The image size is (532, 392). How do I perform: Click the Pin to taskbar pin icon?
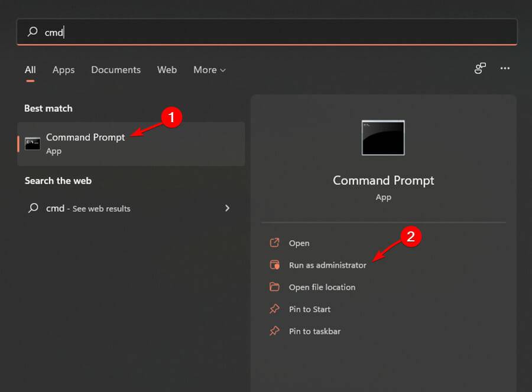pos(274,331)
